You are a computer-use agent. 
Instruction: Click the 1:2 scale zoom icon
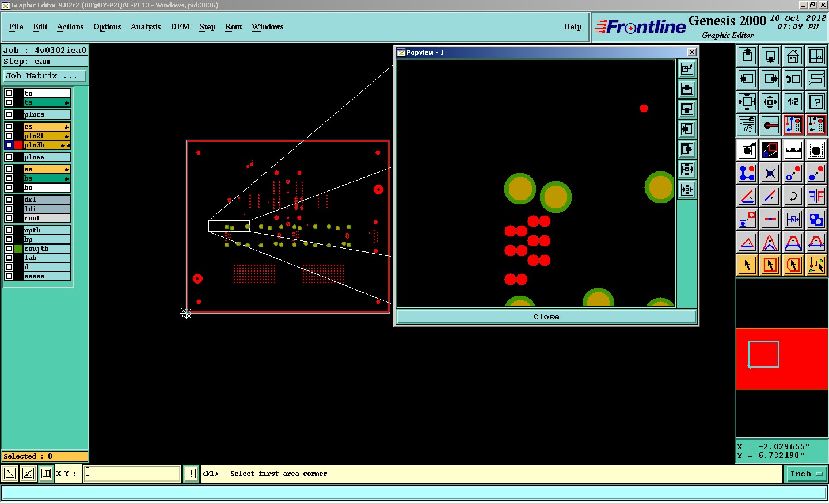[x=793, y=102]
